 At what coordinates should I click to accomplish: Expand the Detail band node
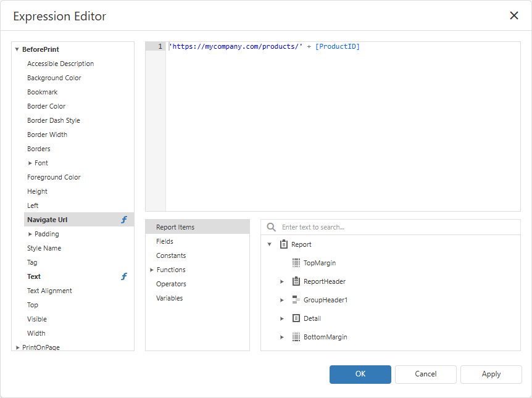[x=281, y=318]
